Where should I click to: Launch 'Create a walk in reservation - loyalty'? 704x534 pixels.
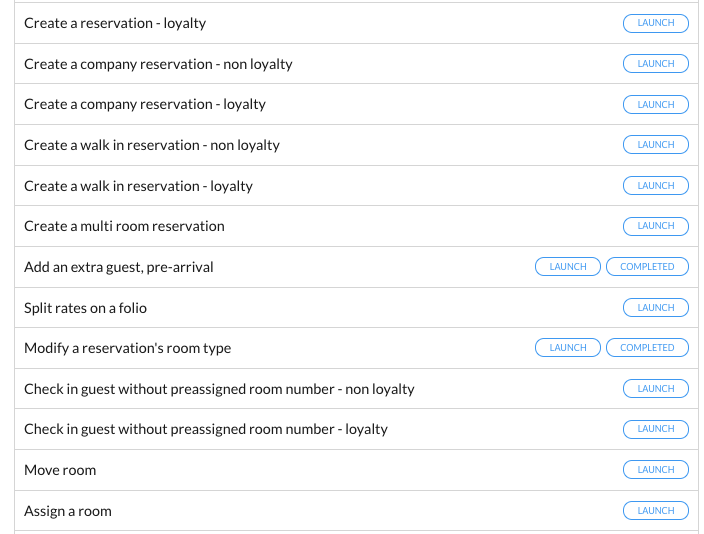click(655, 186)
